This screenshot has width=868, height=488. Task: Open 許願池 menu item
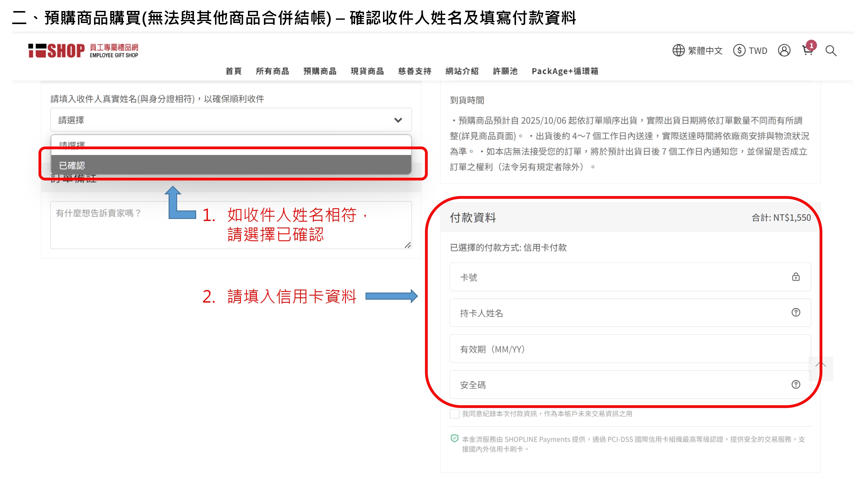(505, 71)
